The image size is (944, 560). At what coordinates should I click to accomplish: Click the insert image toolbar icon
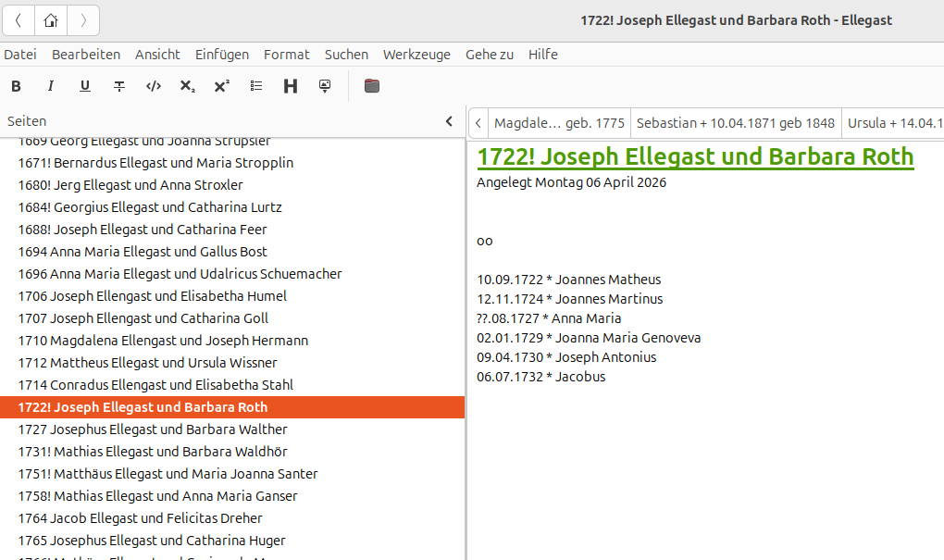[325, 86]
